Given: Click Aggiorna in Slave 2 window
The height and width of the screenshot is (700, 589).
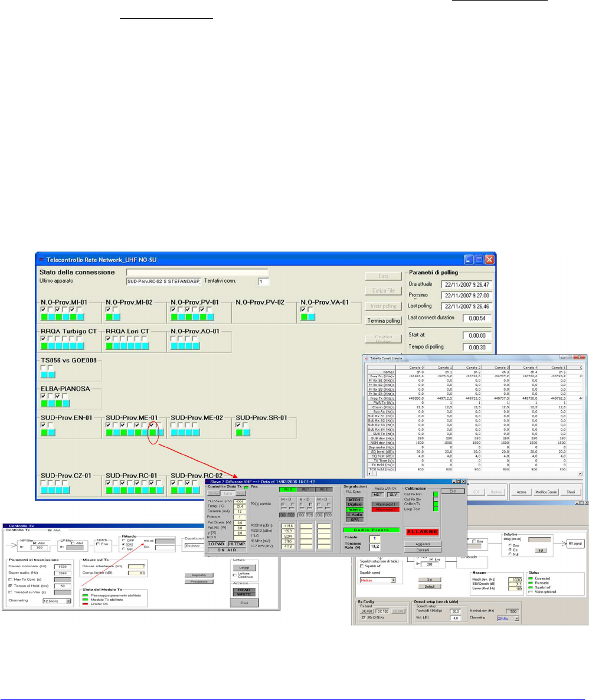Looking at the screenshot, I should click(x=423, y=544).
